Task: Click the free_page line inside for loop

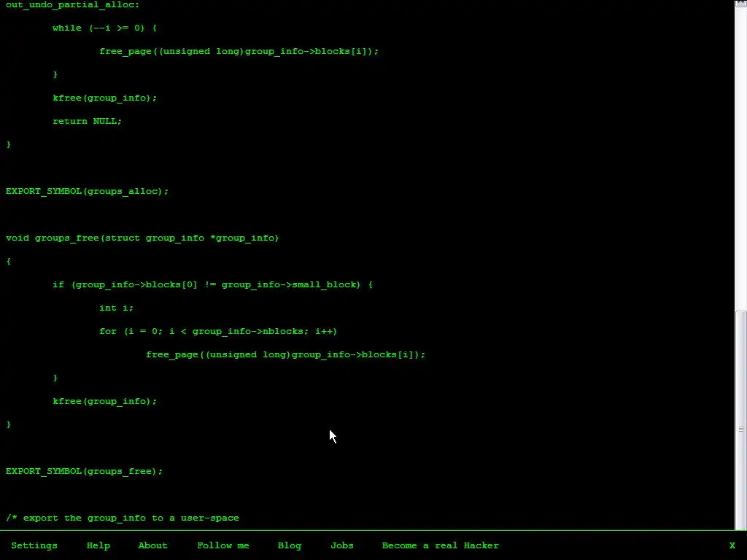Action: (285, 355)
